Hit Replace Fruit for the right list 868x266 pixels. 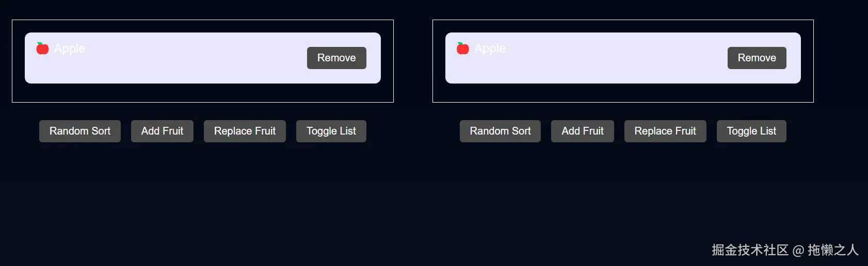point(665,131)
